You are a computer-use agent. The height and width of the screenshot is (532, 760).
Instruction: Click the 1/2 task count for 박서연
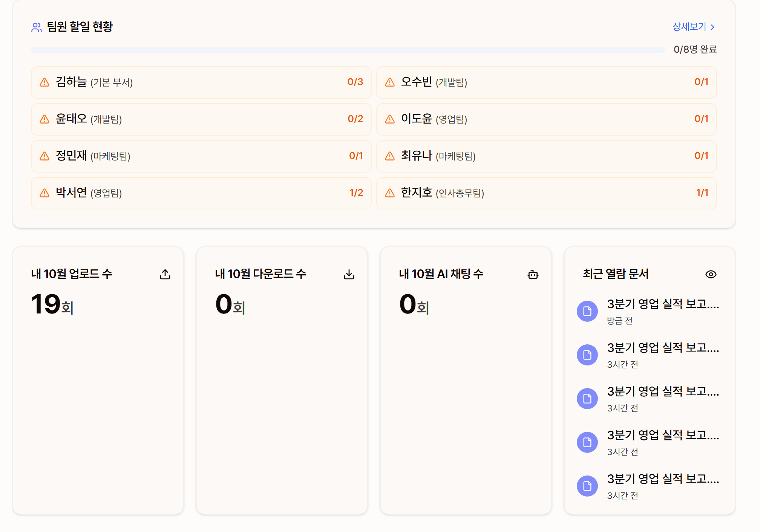click(x=356, y=193)
